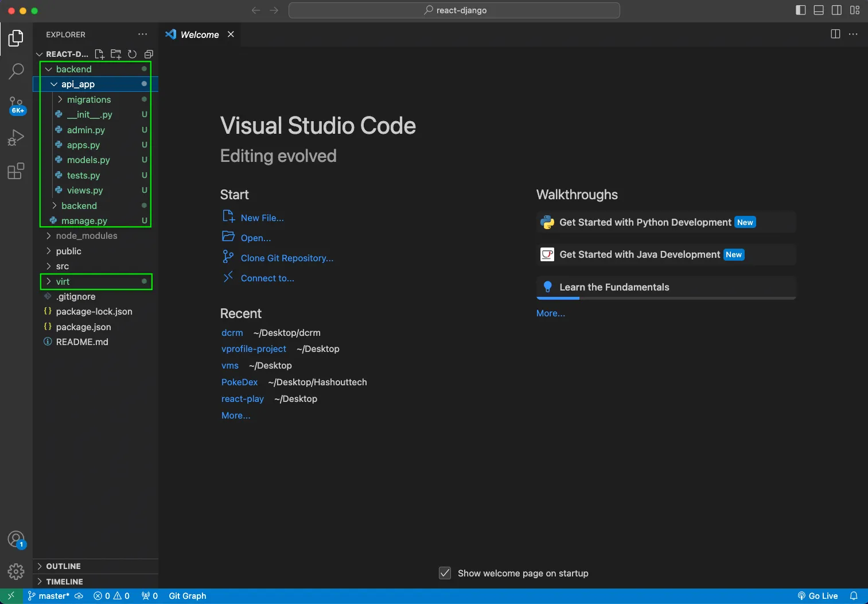Viewport: 868px width, 604px height.
Task: Toggle bottom panel layout icon
Action: click(819, 10)
